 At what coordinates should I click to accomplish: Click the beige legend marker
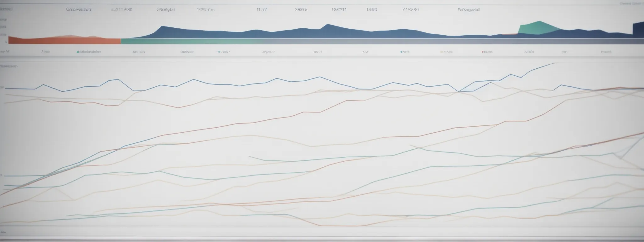tap(442, 52)
